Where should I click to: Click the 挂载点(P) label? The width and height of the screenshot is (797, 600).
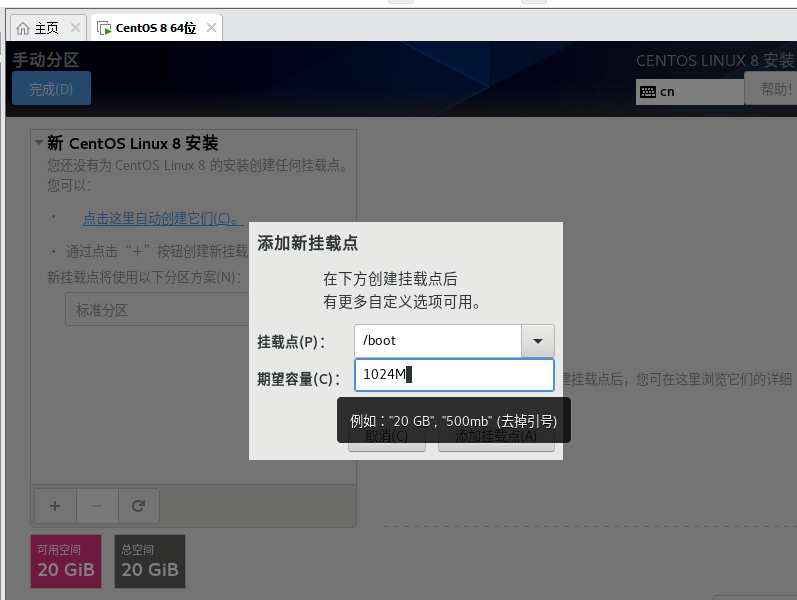pyautogui.click(x=291, y=342)
